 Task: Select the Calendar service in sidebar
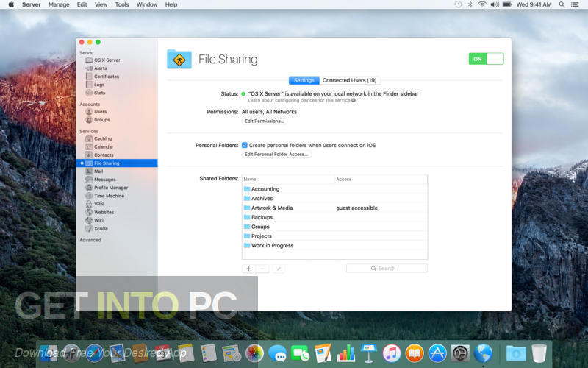tap(99, 146)
